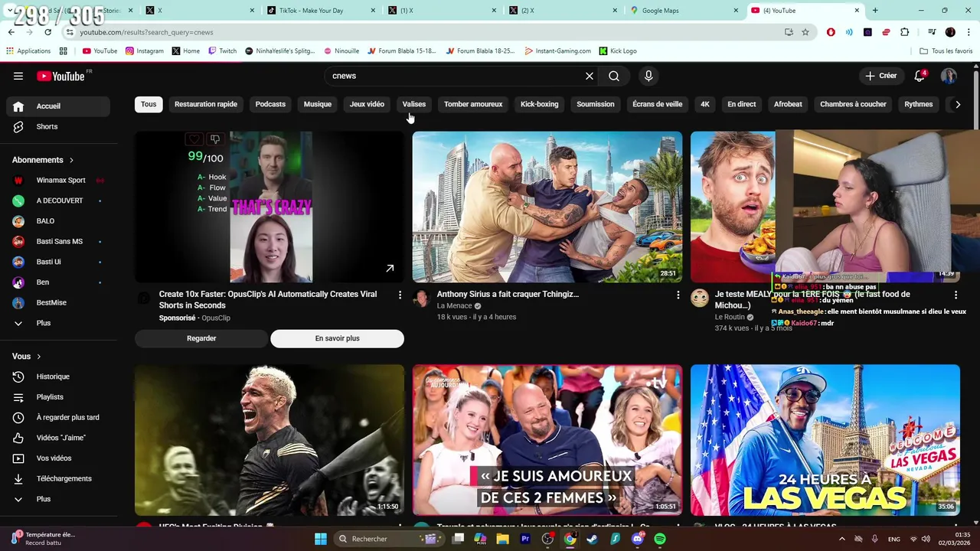This screenshot has height=551, width=980.
Task: Open the Anthony Sirius video thumbnail
Action: point(547,207)
